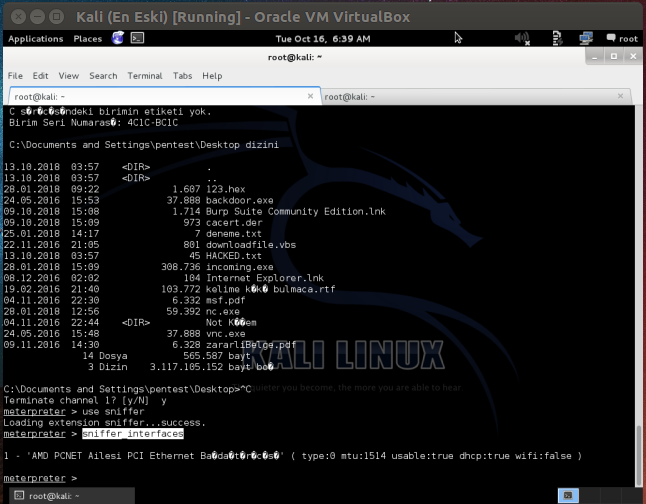This screenshot has height=504, width=646.
Task: Click the last meterpreter prompt line
Action: (x=40, y=478)
